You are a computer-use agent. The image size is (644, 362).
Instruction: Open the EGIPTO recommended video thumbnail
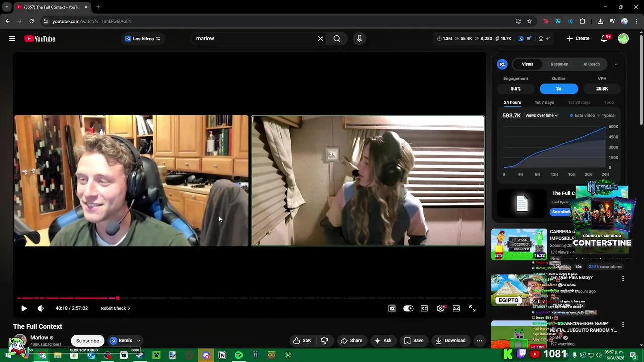click(519, 290)
